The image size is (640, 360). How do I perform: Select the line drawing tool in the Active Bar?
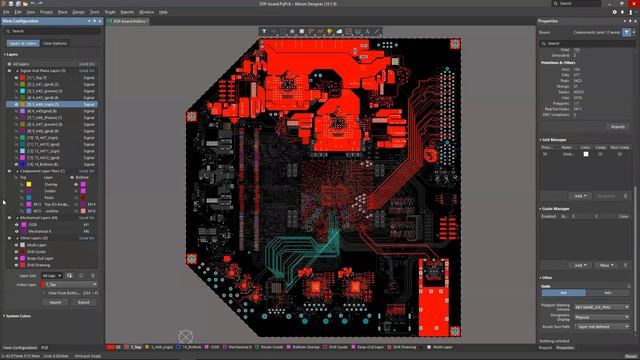pyautogui.click(x=377, y=31)
